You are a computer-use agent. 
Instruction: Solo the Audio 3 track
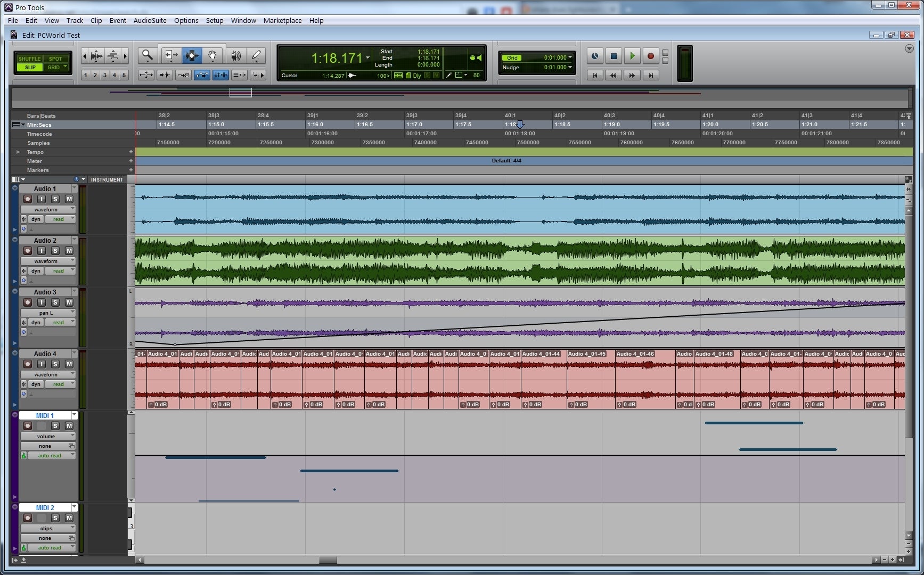[55, 302]
